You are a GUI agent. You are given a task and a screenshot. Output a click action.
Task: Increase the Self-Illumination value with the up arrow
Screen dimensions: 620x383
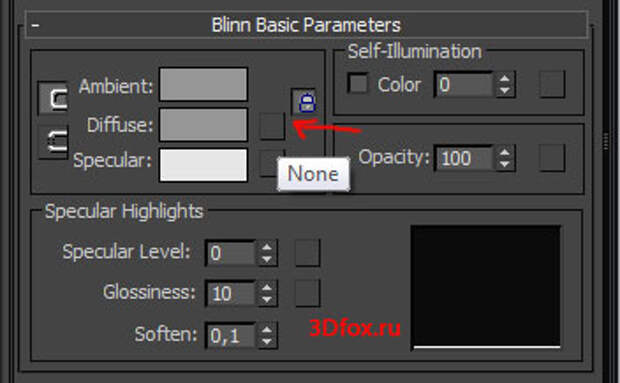(x=505, y=78)
